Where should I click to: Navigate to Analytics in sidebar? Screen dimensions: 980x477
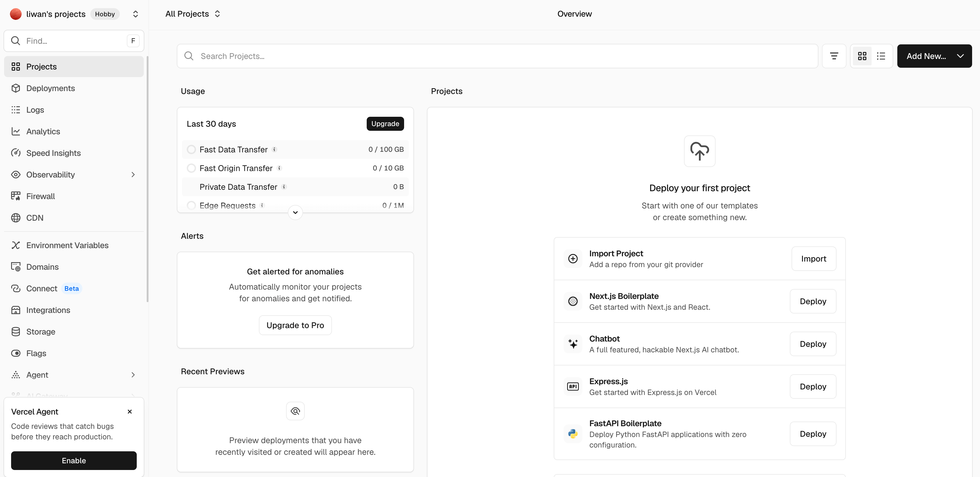click(x=74, y=131)
